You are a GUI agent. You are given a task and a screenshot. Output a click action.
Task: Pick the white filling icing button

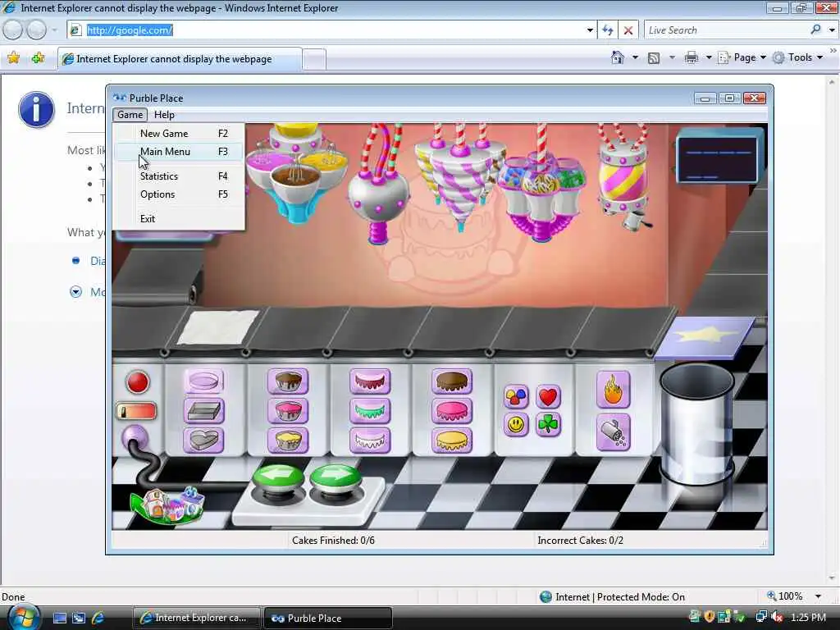click(x=370, y=441)
